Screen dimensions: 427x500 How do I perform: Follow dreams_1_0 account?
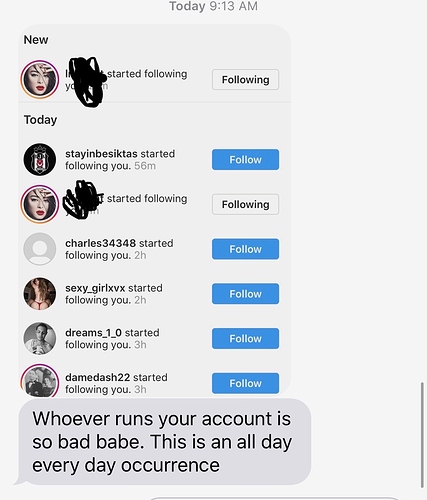coord(245,338)
